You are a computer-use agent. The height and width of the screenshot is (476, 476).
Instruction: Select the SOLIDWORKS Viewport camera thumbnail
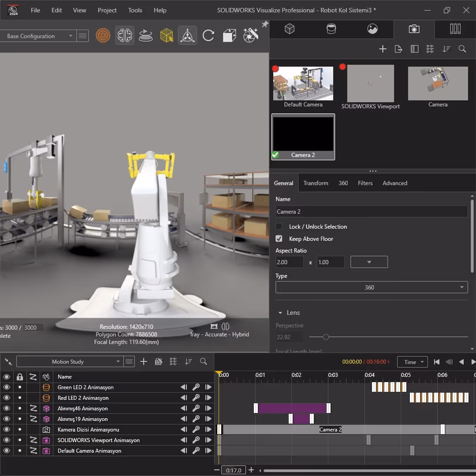(370, 83)
